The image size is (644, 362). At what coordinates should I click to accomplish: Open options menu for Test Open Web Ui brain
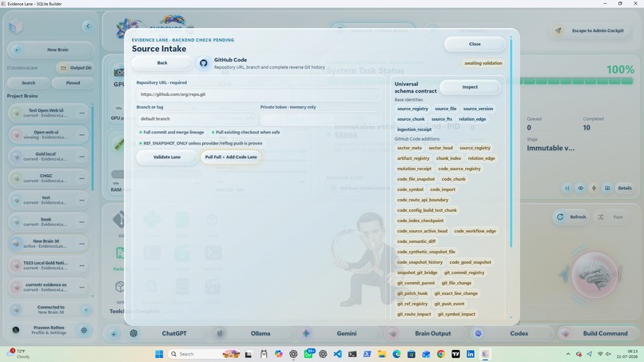coord(81,113)
